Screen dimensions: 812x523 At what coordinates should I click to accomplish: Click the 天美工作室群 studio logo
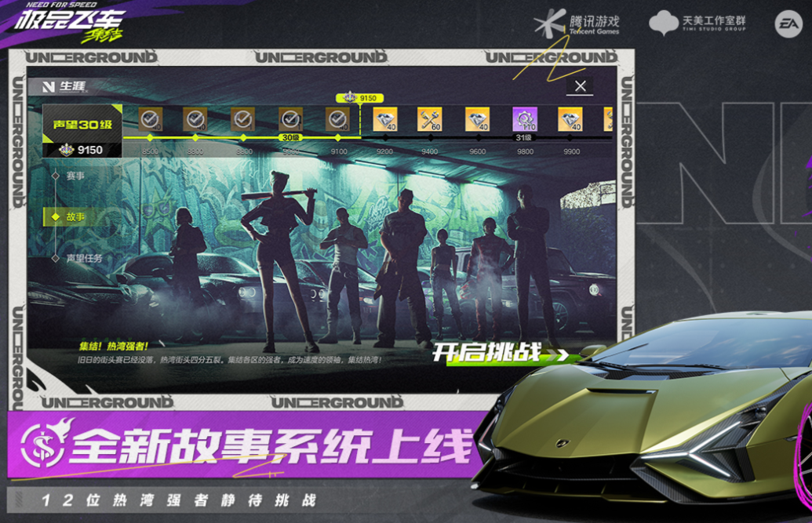697,23
